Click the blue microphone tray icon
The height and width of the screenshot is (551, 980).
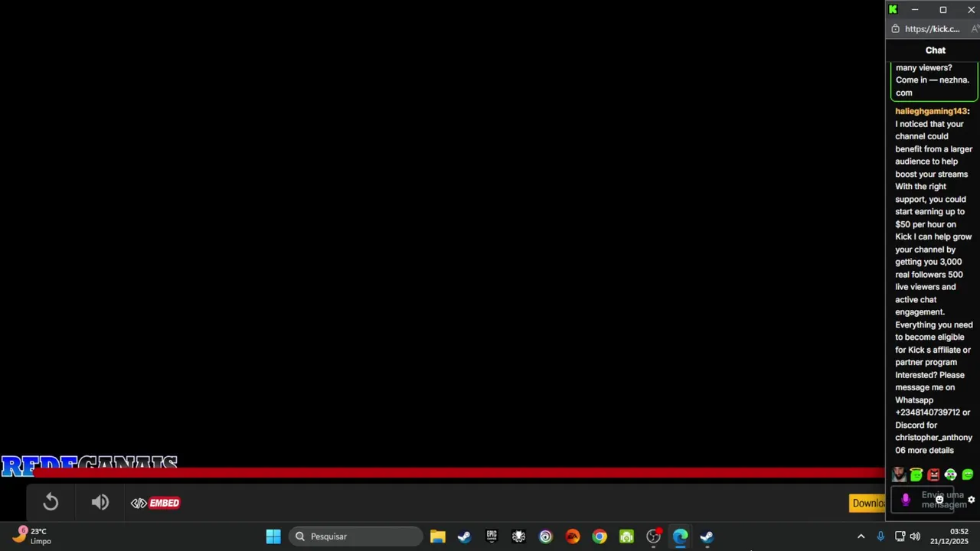880,536
